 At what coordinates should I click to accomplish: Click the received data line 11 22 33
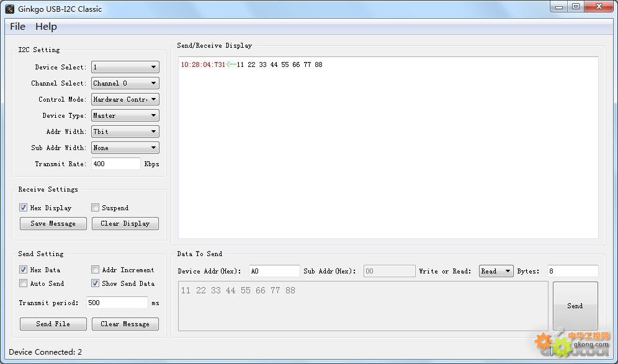pos(279,64)
